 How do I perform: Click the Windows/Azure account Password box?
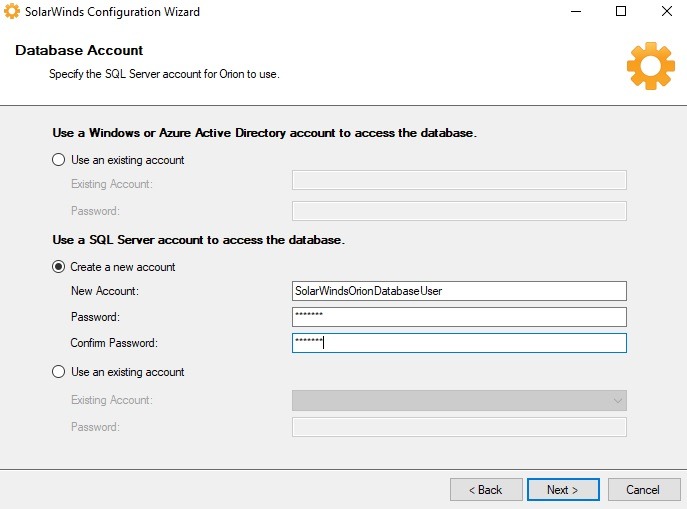point(459,211)
